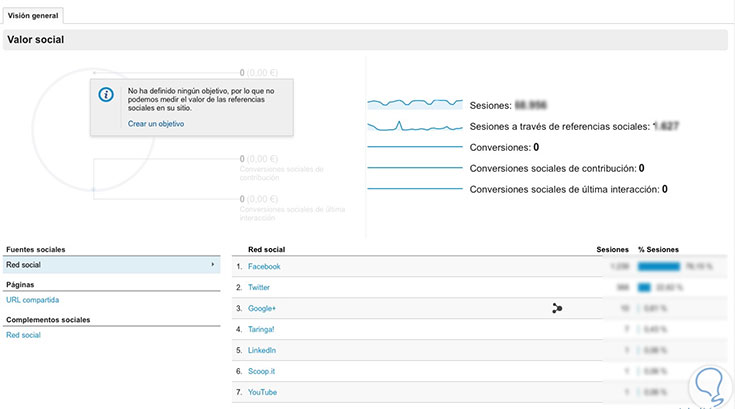
Task: Select Google+ in the Red social list
Action: pyautogui.click(x=262, y=308)
